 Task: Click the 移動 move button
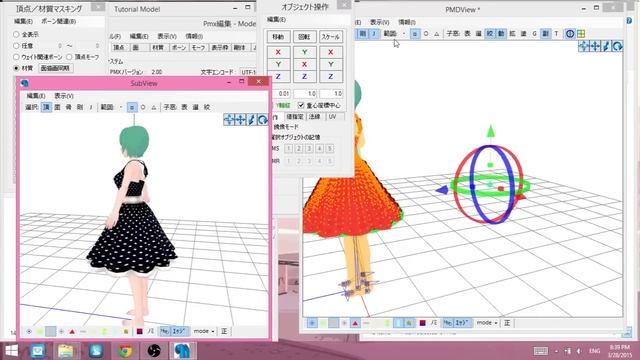pos(278,37)
